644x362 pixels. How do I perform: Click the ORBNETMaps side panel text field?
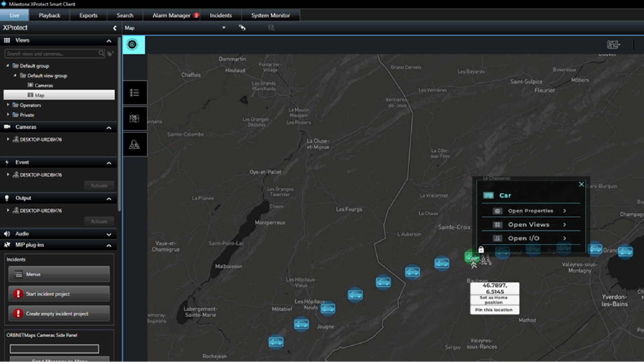point(54,349)
